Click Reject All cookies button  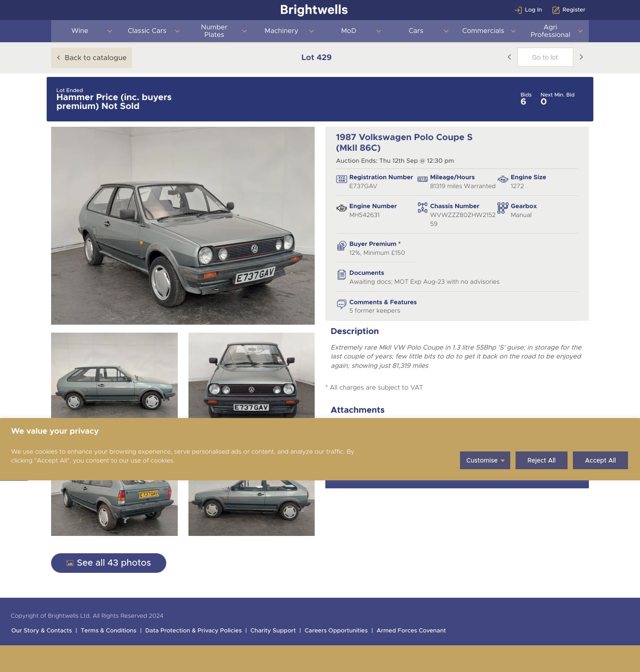(541, 460)
